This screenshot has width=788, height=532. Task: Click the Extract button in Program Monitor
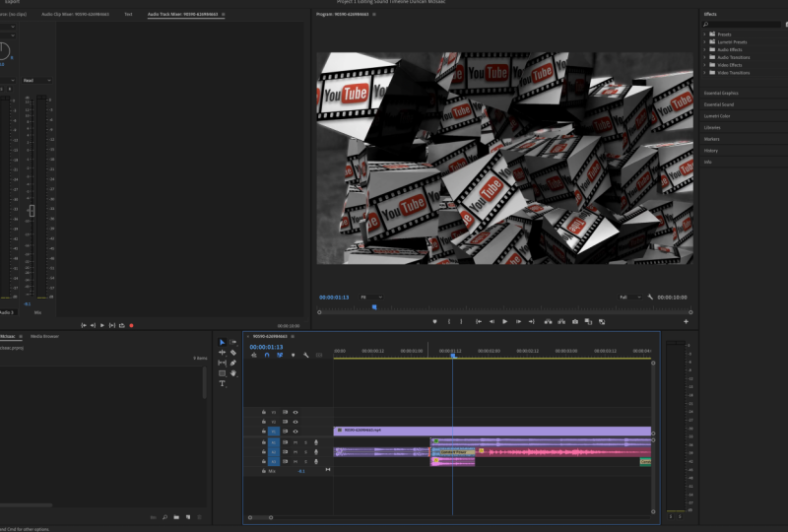561,322
